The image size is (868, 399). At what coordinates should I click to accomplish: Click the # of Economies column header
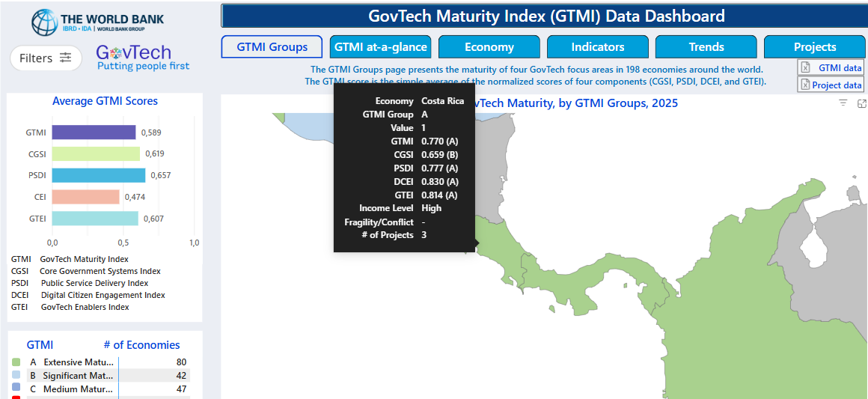point(141,345)
